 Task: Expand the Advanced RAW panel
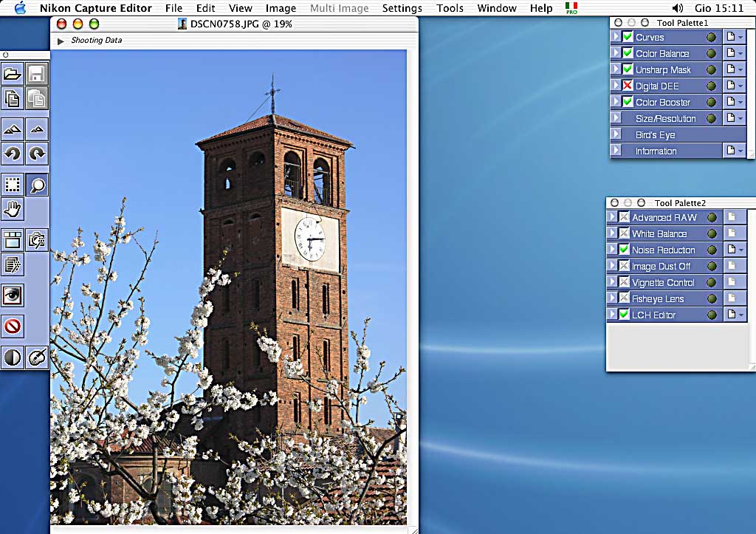[x=612, y=217]
